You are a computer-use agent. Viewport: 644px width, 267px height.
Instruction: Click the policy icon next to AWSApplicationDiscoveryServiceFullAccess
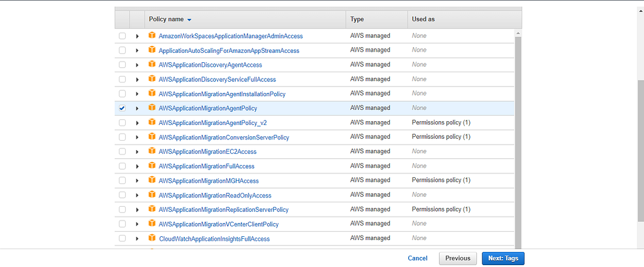[152, 79]
